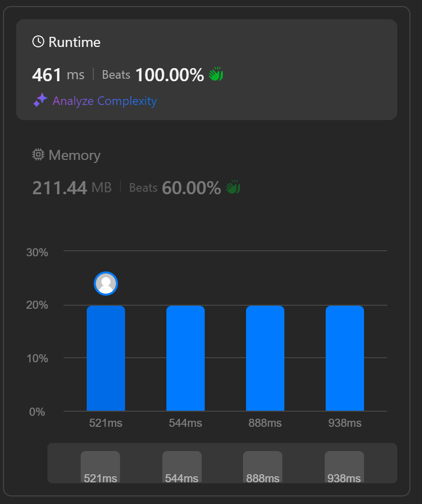Click the 211.44 MB memory value
The width and height of the screenshot is (422, 504).
pos(72,188)
